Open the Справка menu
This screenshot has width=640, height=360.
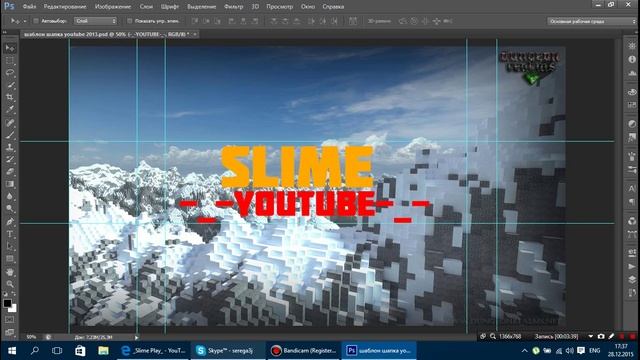tap(333, 7)
